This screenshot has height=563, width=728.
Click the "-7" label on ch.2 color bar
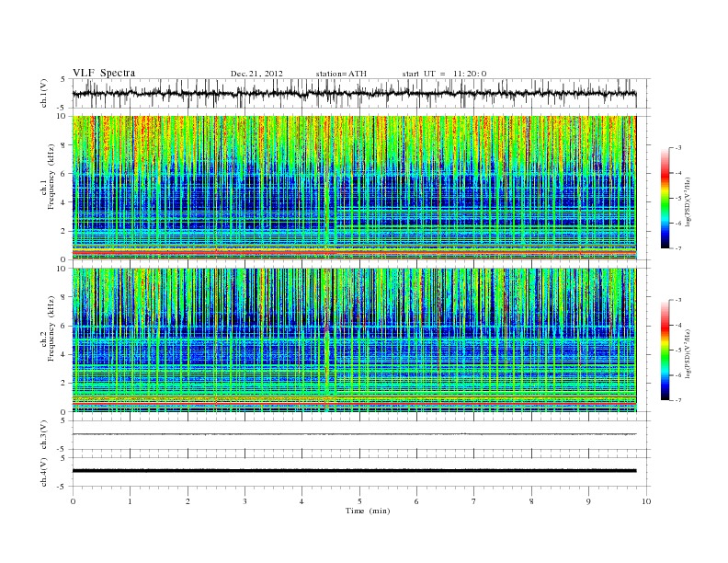(x=678, y=400)
